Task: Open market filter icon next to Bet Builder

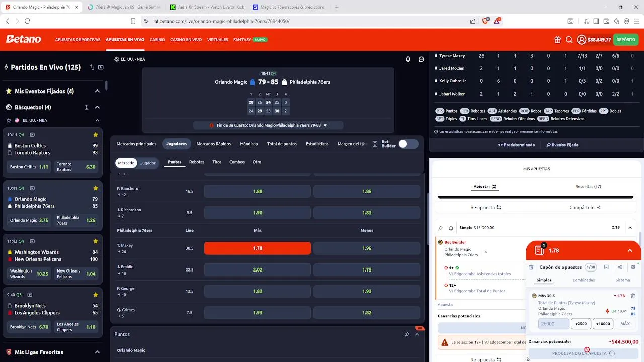Action: [x=375, y=144]
